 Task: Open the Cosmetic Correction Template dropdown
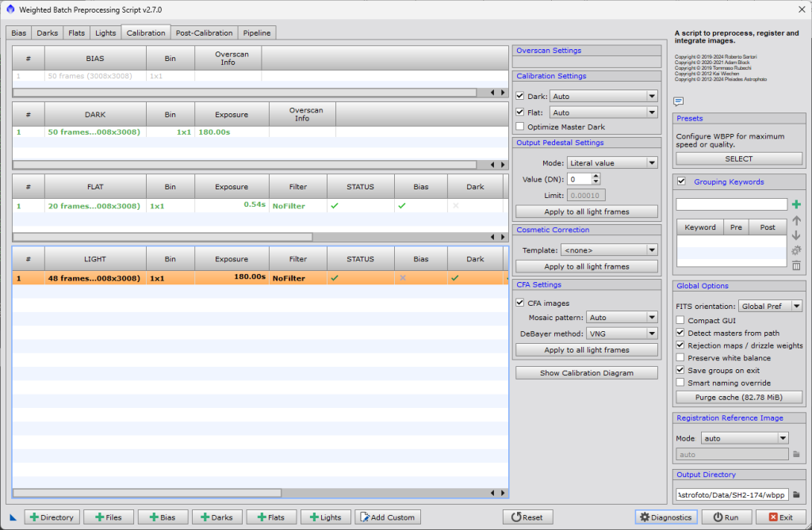click(608, 250)
